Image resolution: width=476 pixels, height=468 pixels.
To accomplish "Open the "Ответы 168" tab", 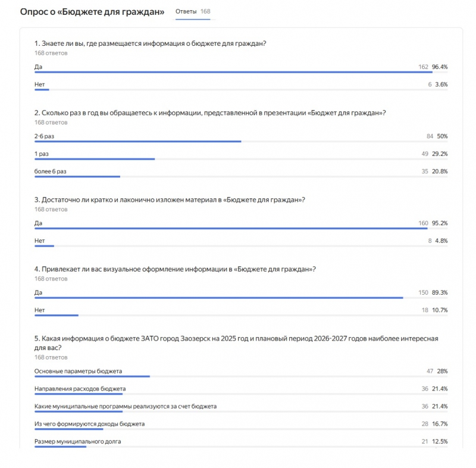I will point(193,12).
